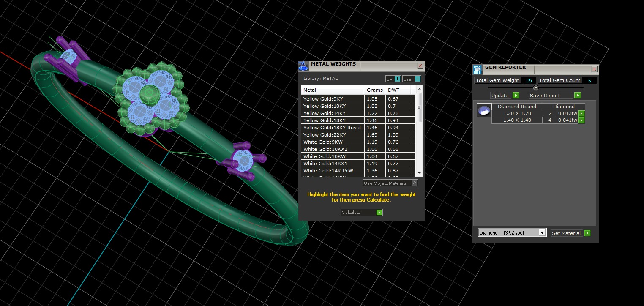
Task: Sort by the Grams column header
Action: (x=375, y=90)
